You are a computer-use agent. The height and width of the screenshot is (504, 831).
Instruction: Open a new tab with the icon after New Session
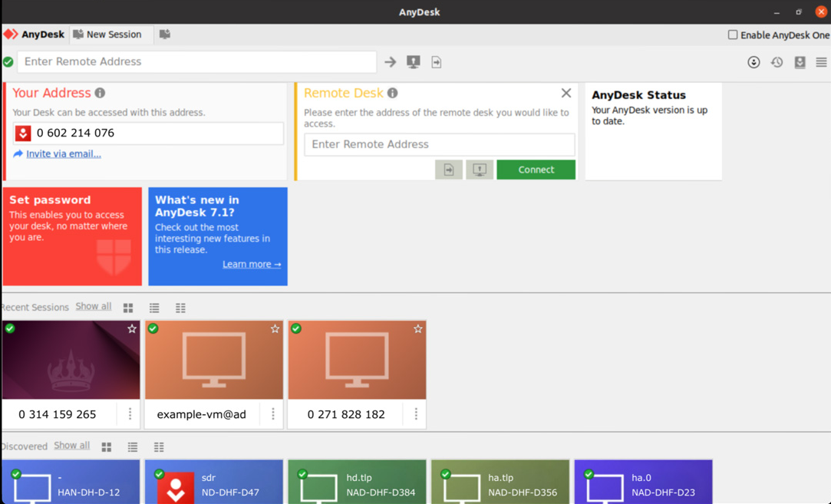pos(165,35)
